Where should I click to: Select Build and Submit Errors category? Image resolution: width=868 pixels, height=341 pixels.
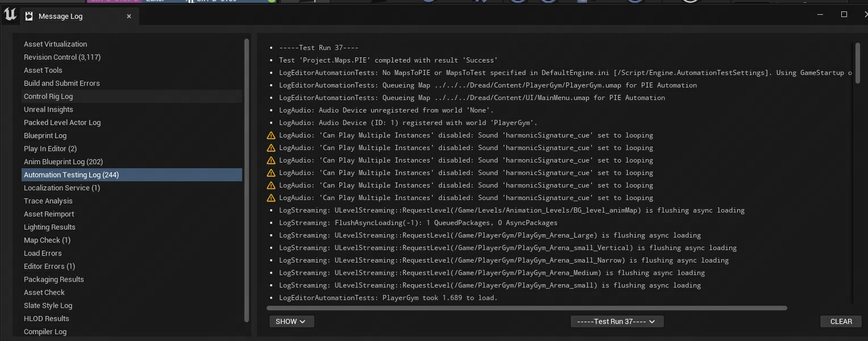[132, 83]
